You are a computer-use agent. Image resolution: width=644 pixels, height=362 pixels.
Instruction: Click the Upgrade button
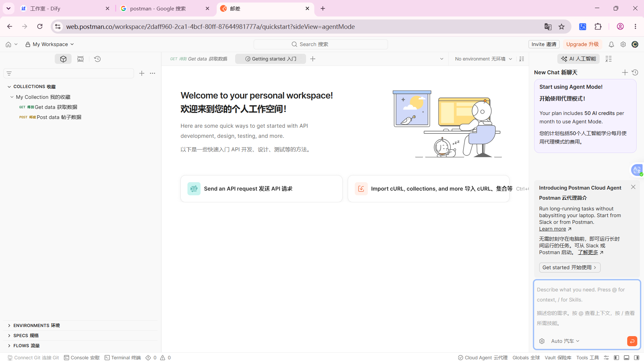583,44
